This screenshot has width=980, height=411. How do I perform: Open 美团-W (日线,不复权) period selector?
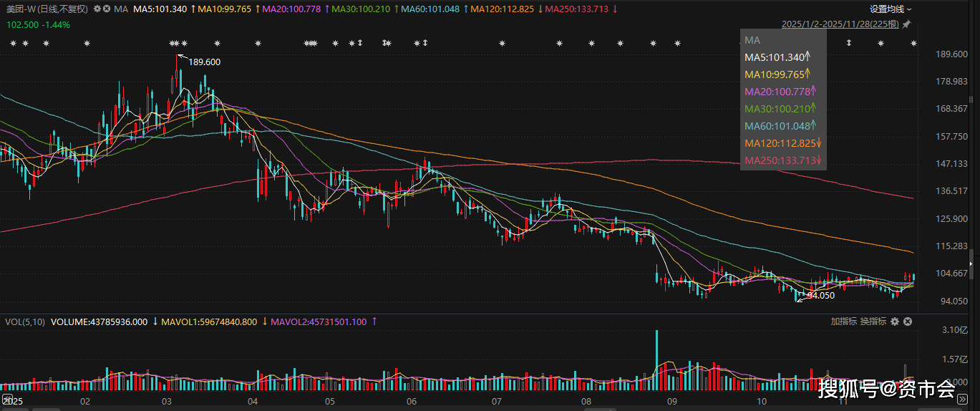point(47,9)
